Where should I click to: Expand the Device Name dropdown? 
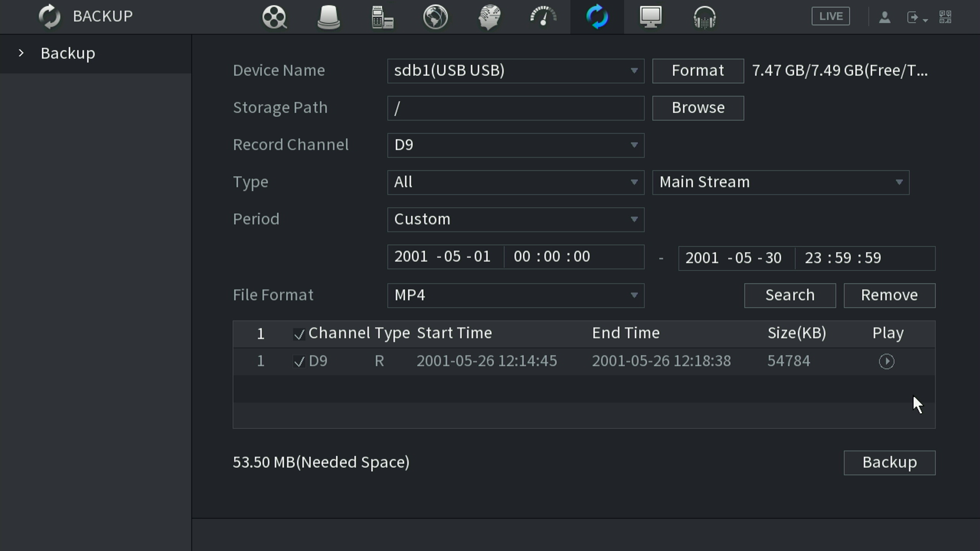click(x=515, y=71)
